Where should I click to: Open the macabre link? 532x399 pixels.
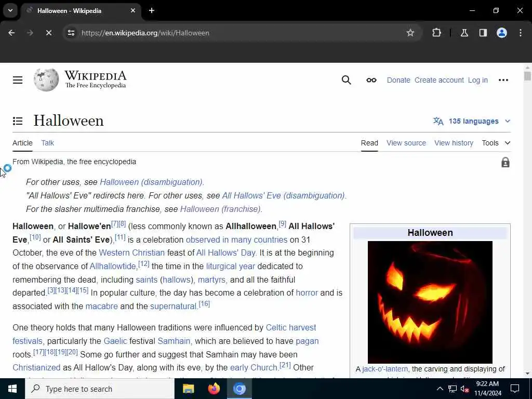point(101,307)
